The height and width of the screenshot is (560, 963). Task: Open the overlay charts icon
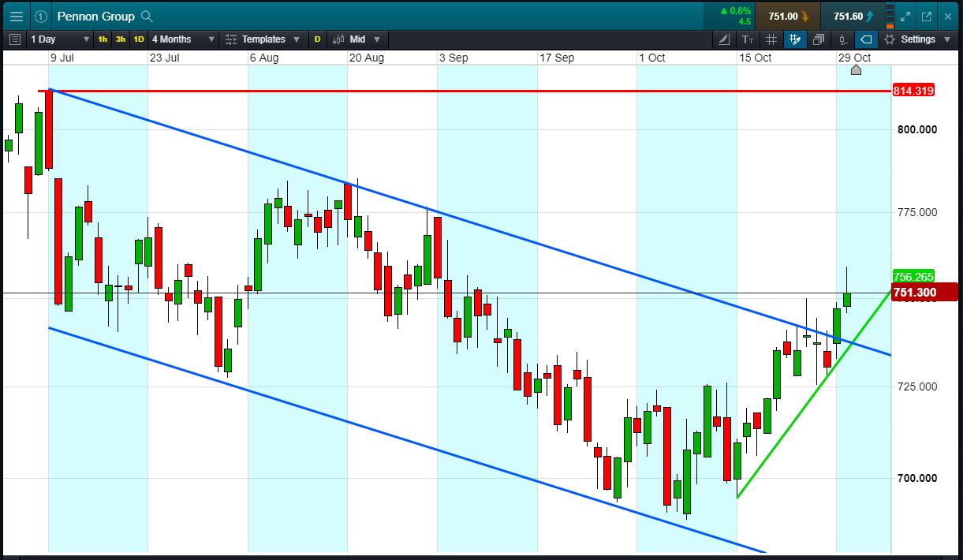818,39
